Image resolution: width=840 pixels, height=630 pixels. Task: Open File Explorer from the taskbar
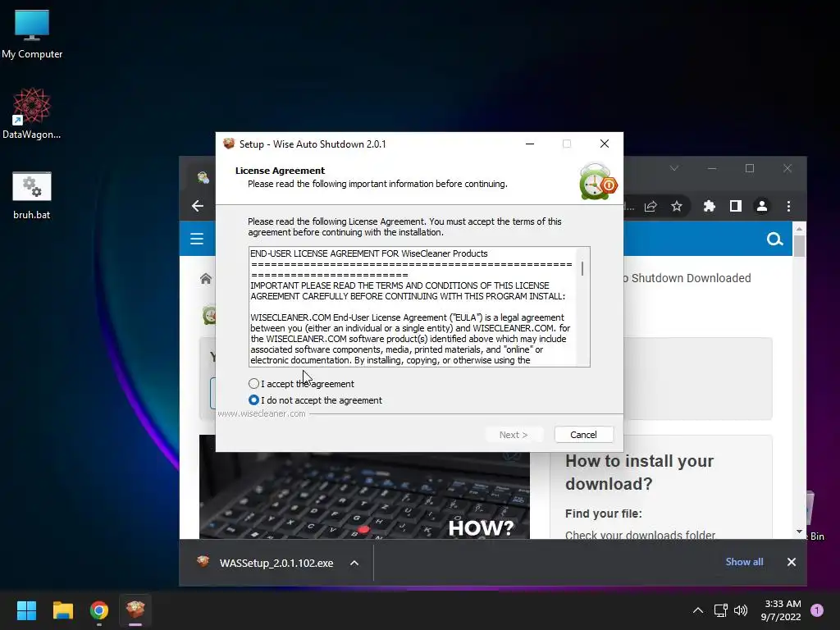(62, 610)
